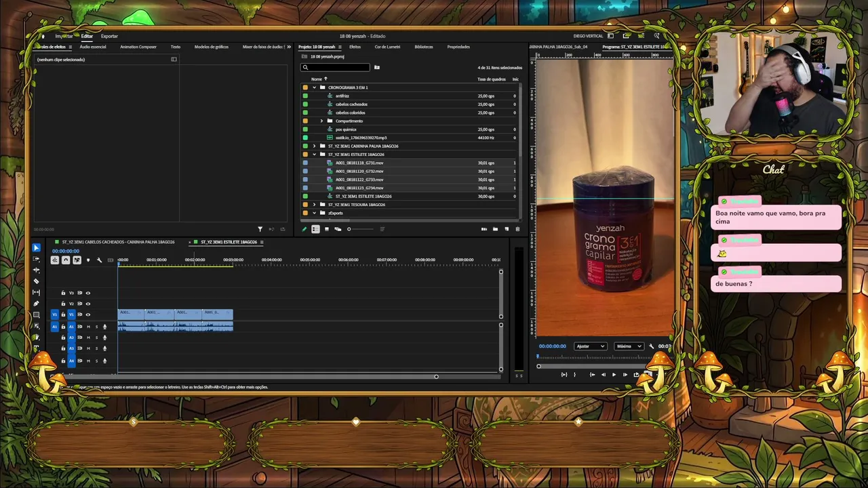Create bin from search query icon
Screen dimensions: 868x488
[x=377, y=67]
